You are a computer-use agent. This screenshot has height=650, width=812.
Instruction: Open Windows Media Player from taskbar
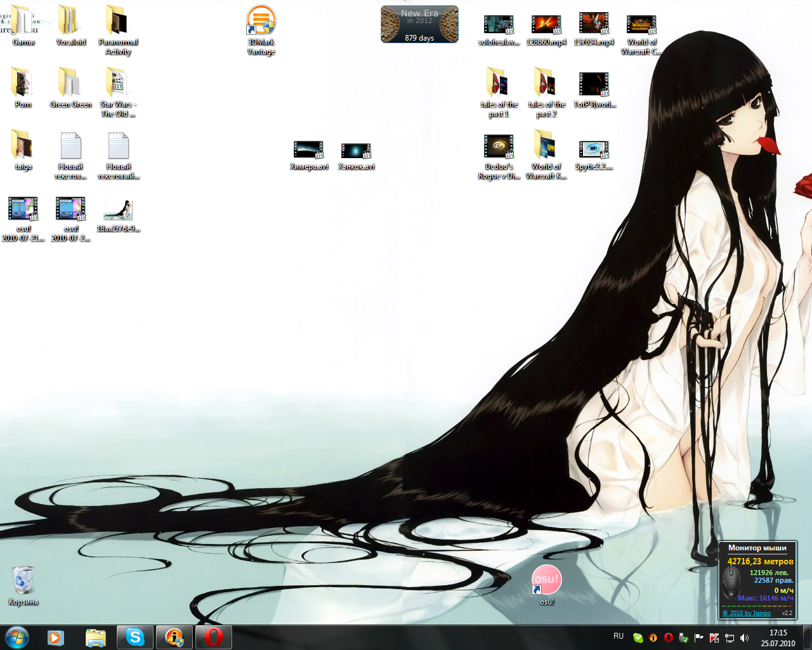pyautogui.click(x=56, y=637)
